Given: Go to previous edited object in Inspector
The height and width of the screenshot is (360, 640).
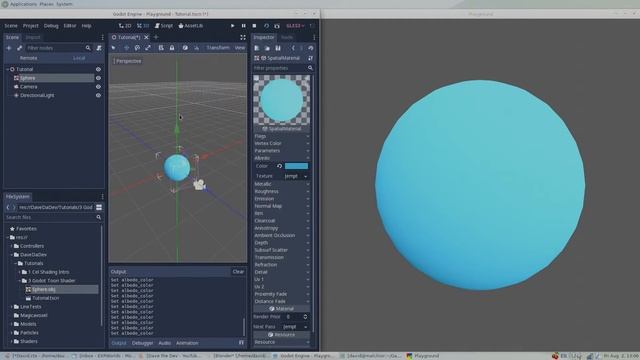Looking at the screenshot, I should pyautogui.click(x=293, y=48).
